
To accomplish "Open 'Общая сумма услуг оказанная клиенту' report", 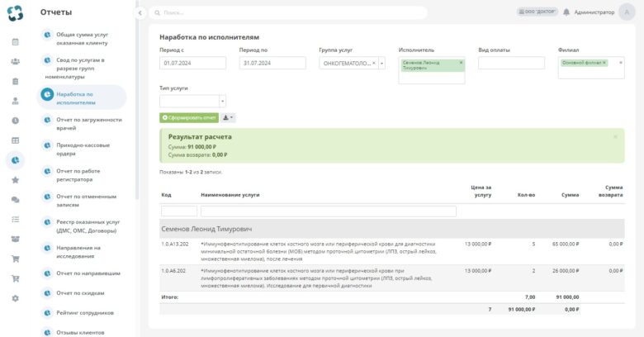I will [x=82, y=39].
